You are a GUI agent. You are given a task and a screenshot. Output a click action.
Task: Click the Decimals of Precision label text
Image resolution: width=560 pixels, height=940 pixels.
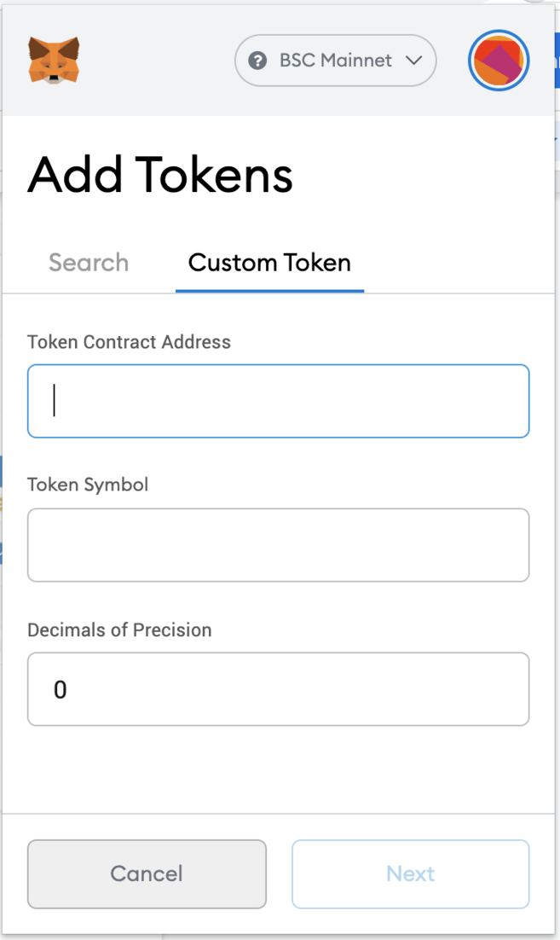[x=119, y=630]
